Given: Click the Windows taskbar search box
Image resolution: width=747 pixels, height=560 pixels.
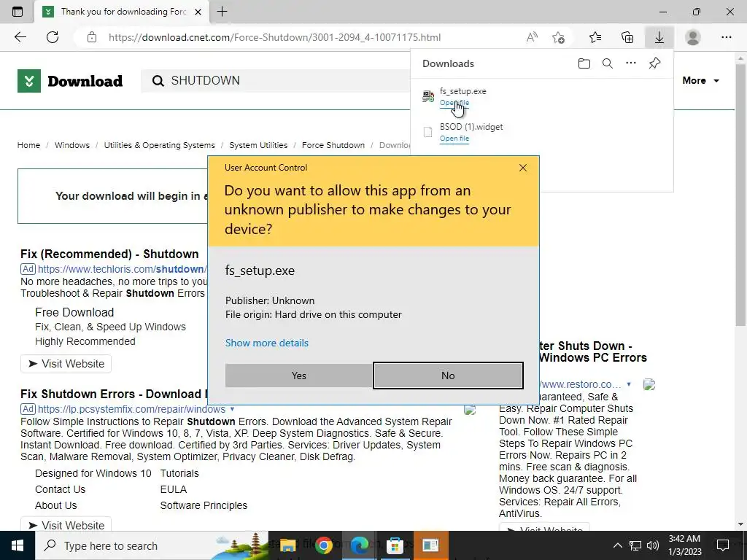Looking at the screenshot, I should [152, 545].
